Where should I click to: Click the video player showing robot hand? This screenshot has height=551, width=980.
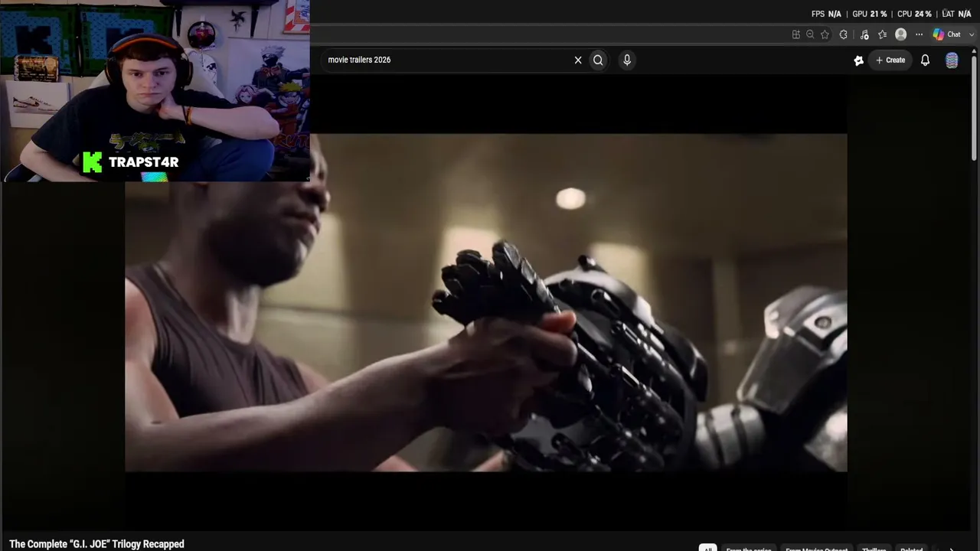click(x=486, y=303)
